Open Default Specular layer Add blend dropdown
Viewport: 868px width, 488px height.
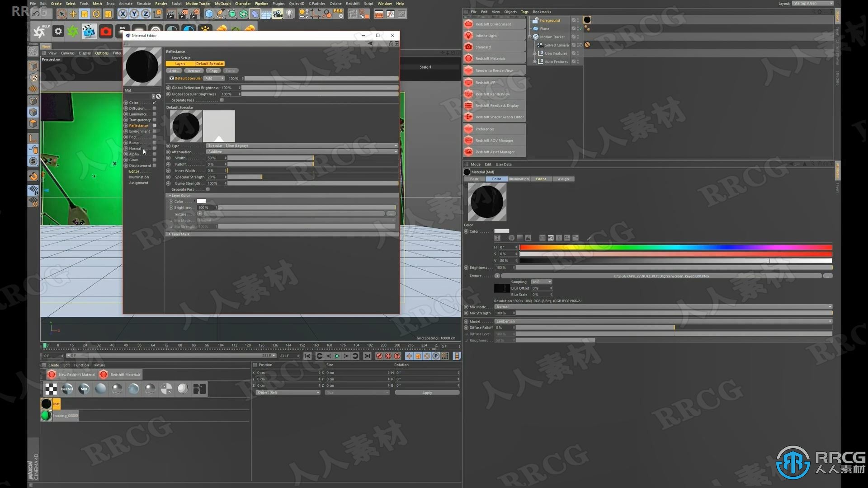(x=214, y=78)
